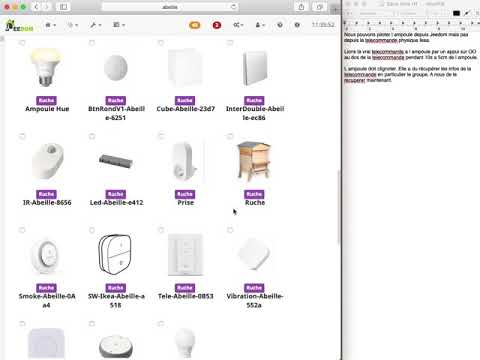
Task: Tick the checkbox above Cube-Abeille-23d7
Action: point(161,43)
